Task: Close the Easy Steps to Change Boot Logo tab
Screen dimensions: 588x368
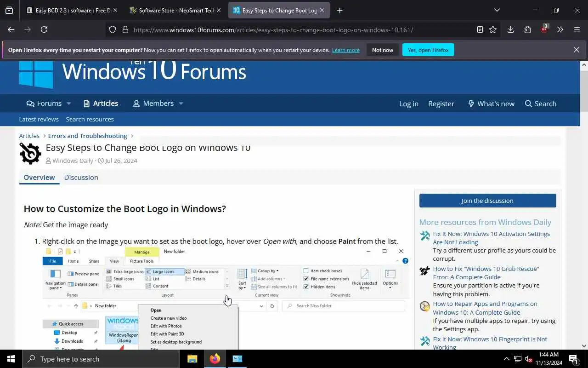Action: pos(322,10)
